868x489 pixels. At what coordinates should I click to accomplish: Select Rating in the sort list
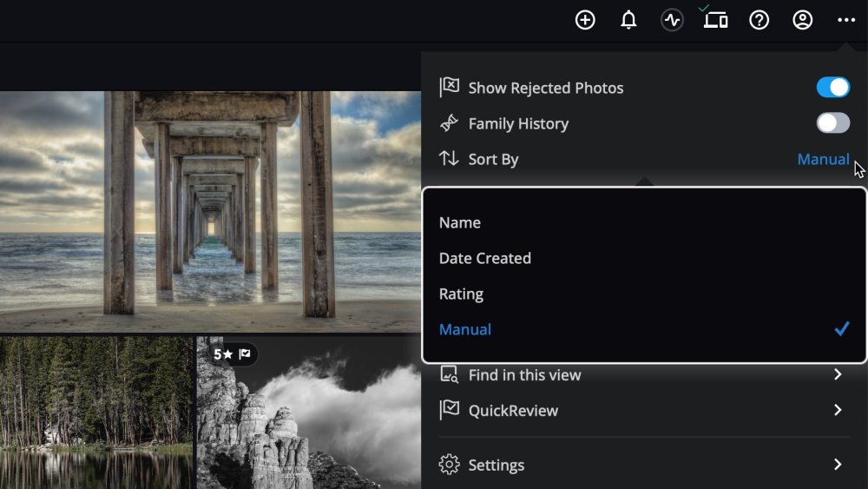(x=461, y=294)
